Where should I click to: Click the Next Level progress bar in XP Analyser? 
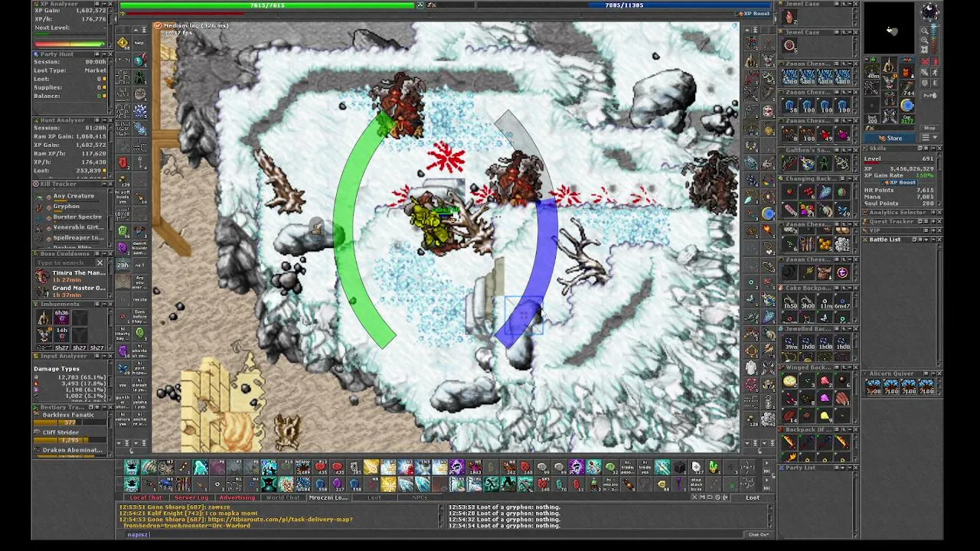[70, 33]
